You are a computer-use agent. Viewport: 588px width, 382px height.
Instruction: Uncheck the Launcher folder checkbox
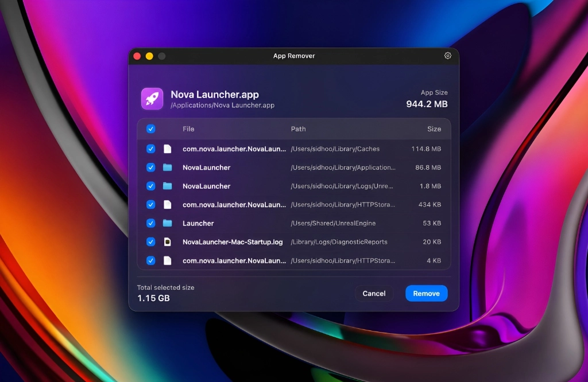(151, 223)
